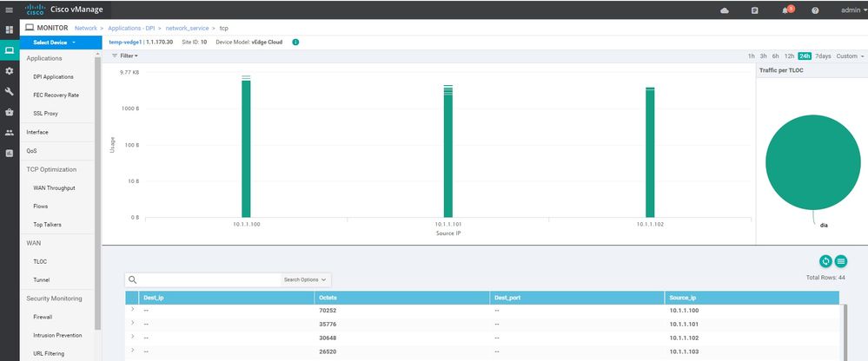The width and height of the screenshot is (868, 361).
Task: Open the vAnalytics sidebar icon
Action: click(x=10, y=153)
